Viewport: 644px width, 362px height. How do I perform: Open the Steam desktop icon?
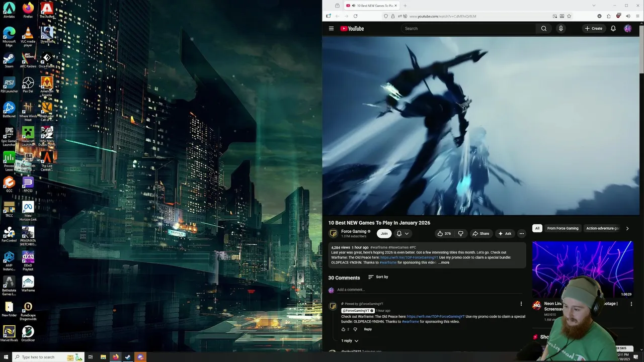tap(9, 59)
